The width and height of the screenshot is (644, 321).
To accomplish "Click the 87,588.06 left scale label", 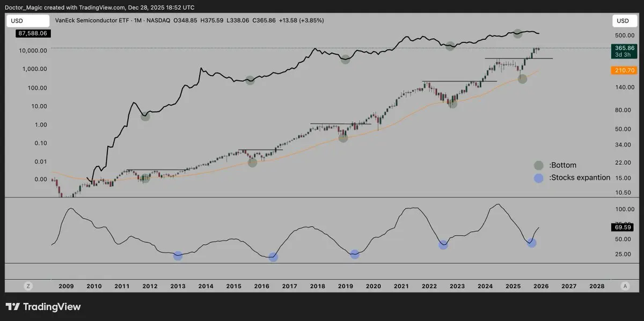I will pyautogui.click(x=33, y=33).
